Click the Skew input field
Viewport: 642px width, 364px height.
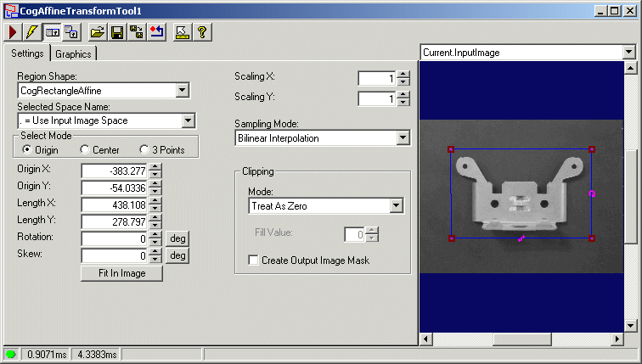[115, 255]
